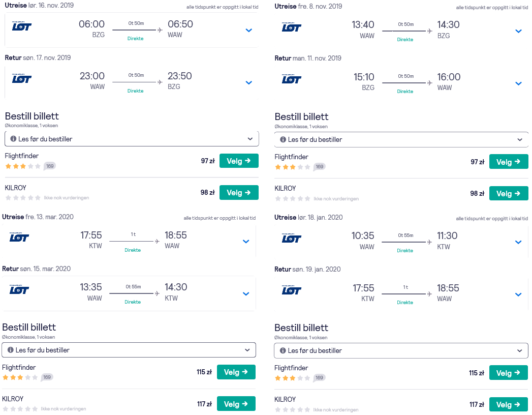Image resolution: width=532 pixels, height=415 pixels.
Task: Click info icon in 16. nov. Les før du bestiller
Action: click(13, 138)
